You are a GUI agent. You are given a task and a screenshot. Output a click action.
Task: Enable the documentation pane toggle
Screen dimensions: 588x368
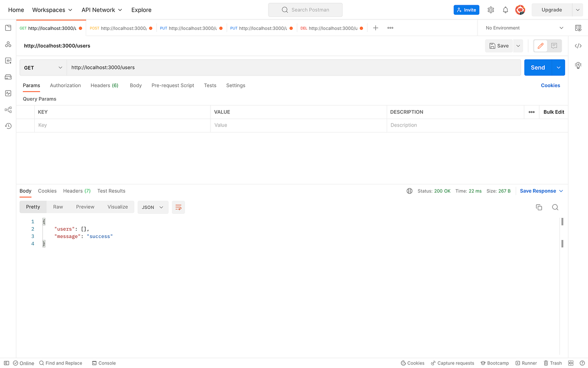coord(540,46)
